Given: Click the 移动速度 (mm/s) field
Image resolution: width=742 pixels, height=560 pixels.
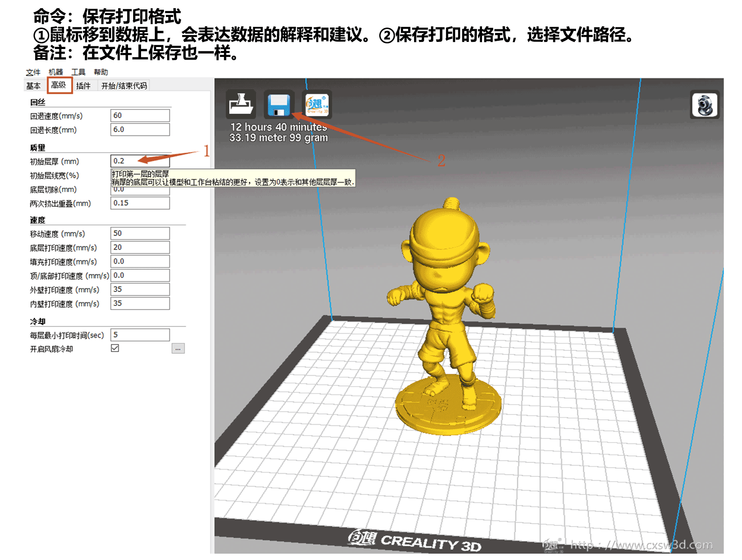Looking at the screenshot, I should (140, 234).
